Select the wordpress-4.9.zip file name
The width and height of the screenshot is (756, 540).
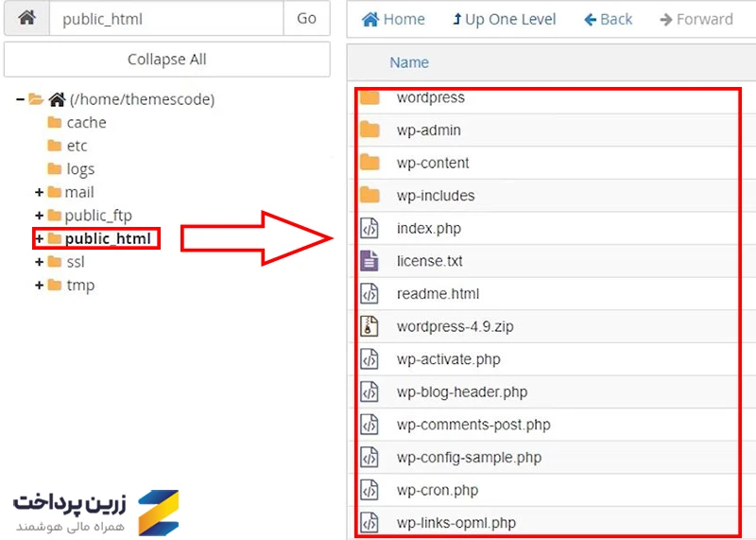(x=455, y=326)
